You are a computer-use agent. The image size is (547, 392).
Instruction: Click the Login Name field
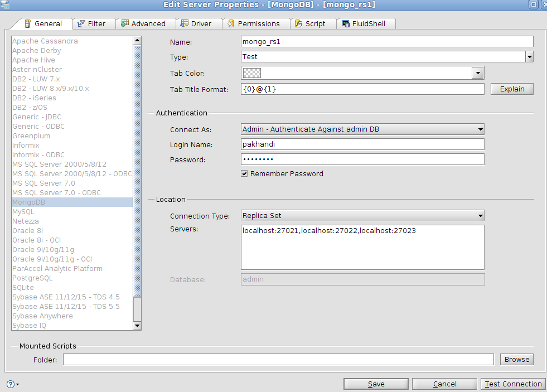coord(362,144)
